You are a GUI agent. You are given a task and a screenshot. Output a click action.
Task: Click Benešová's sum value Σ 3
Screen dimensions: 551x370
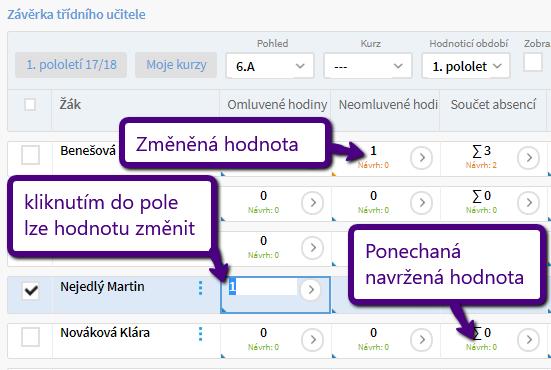point(481,151)
